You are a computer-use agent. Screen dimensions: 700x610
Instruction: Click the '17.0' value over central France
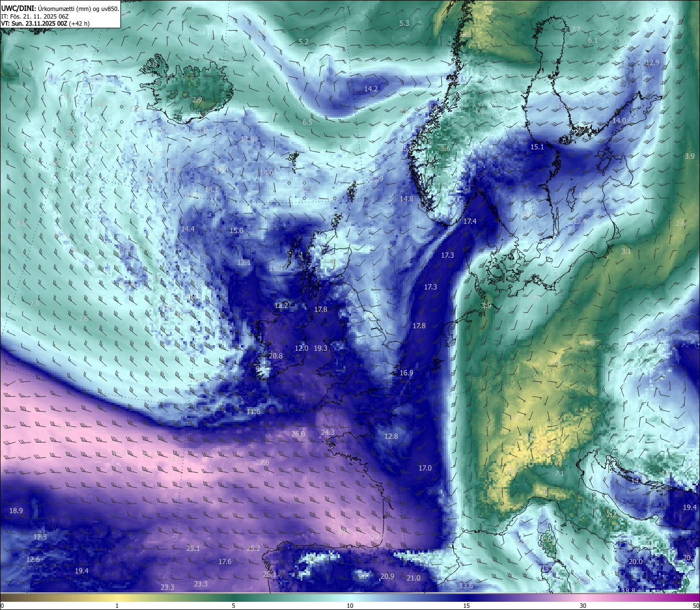tap(425, 468)
